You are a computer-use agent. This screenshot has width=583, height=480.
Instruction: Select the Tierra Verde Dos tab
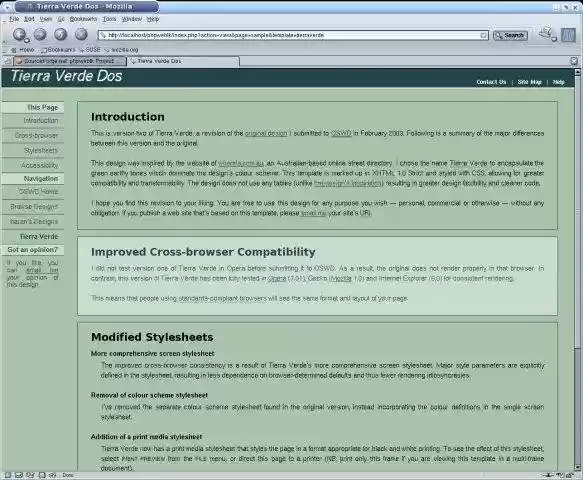[x=183, y=61]
